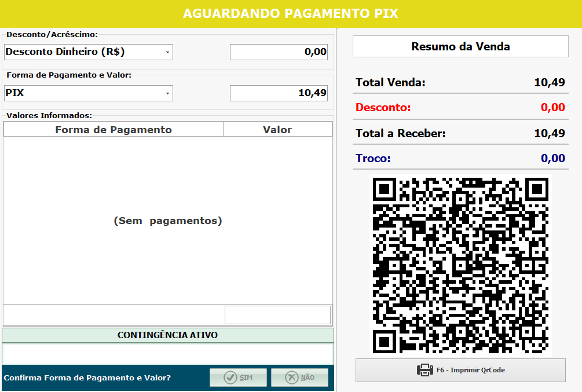
Task: Click the Forma de Pagamento column header
Action: [x=114, y=130]
